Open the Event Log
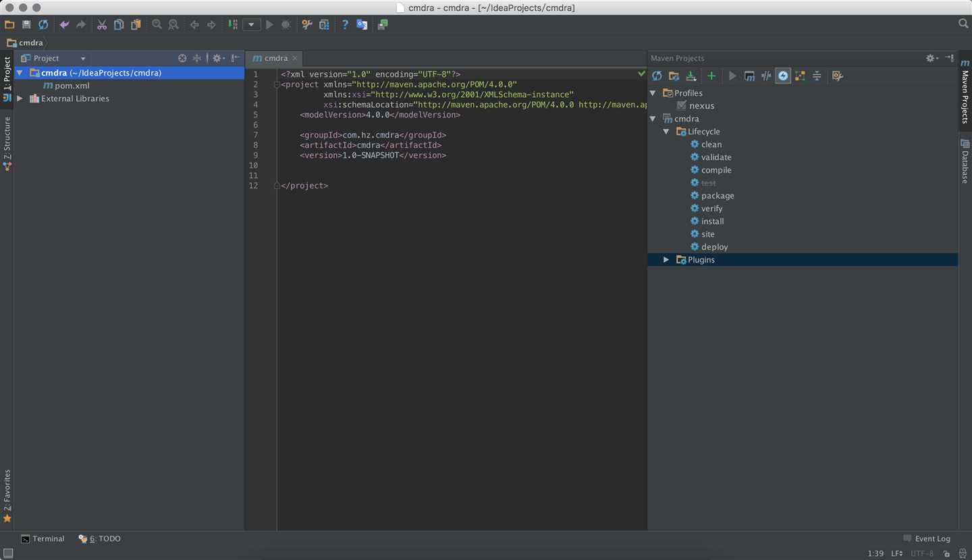This screenshot has height=560, width=972. click(x=927, y=538)
